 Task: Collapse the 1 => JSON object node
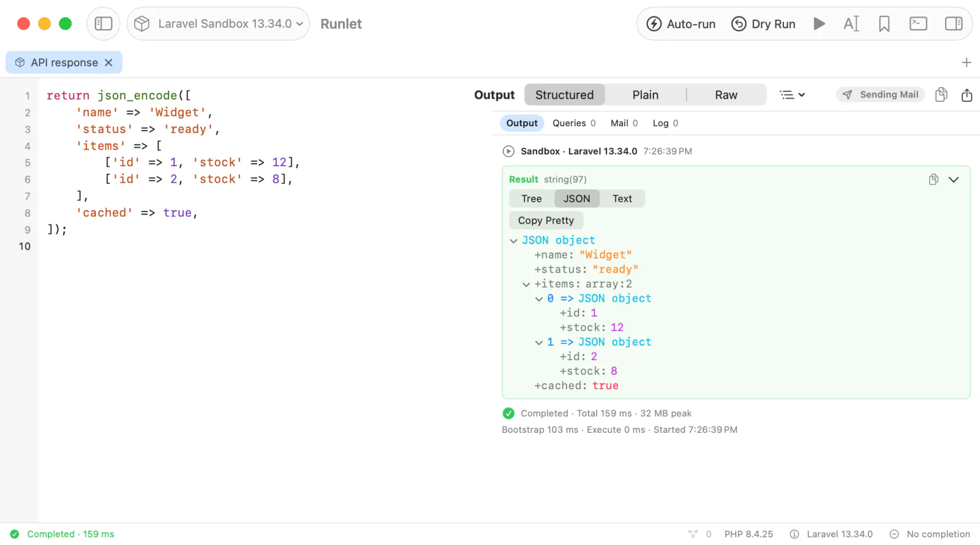(x=539, y=343)
